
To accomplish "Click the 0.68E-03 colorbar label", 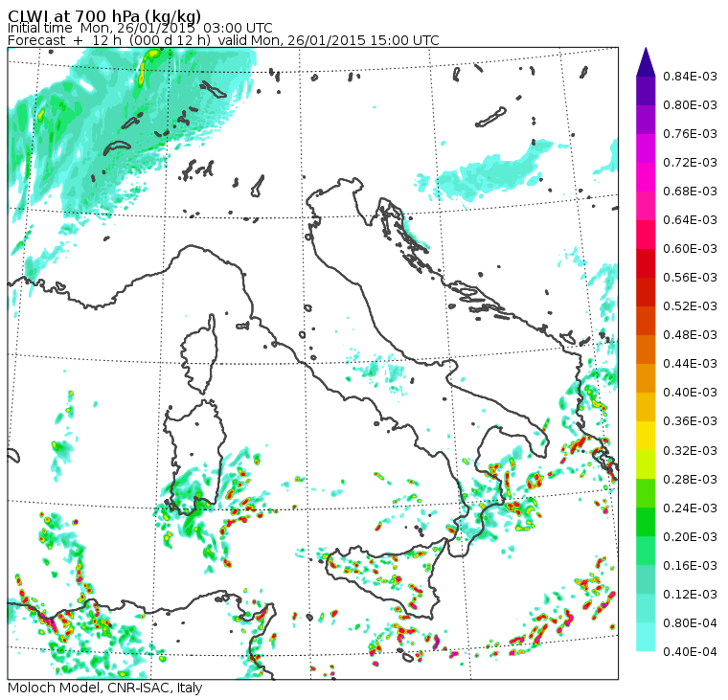I will click(x=690, y=192).
